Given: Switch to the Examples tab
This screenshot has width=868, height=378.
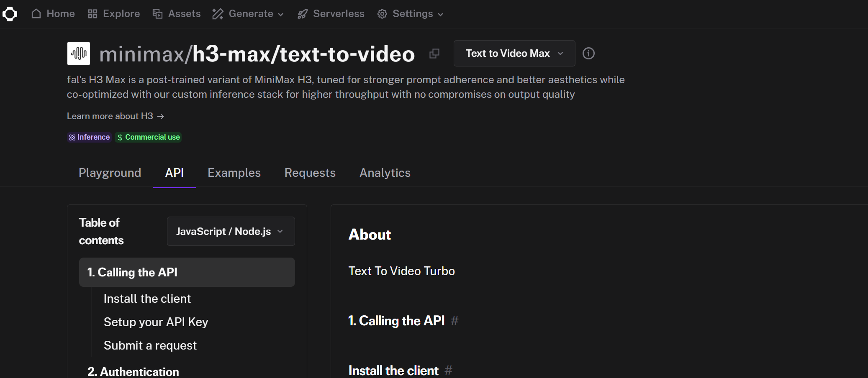Looking at the screenshot, I should coord(234,173).
